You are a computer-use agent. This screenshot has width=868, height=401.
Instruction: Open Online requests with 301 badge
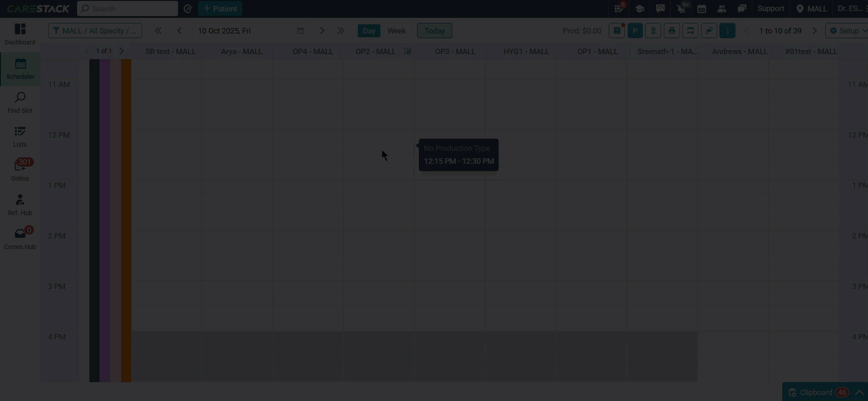[20, 171]
